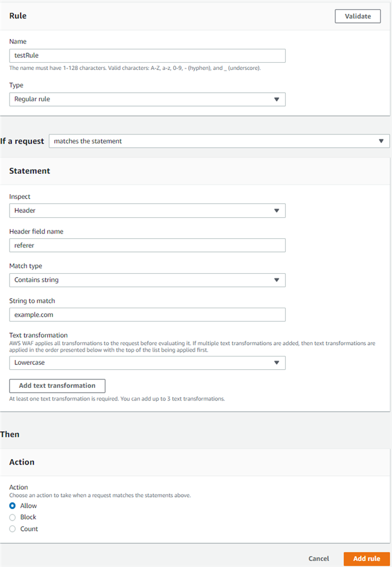Screen dimensions: 392x567
Task: Open the Type dropdown showing Regular rule
Action: [x=147, y=99]
